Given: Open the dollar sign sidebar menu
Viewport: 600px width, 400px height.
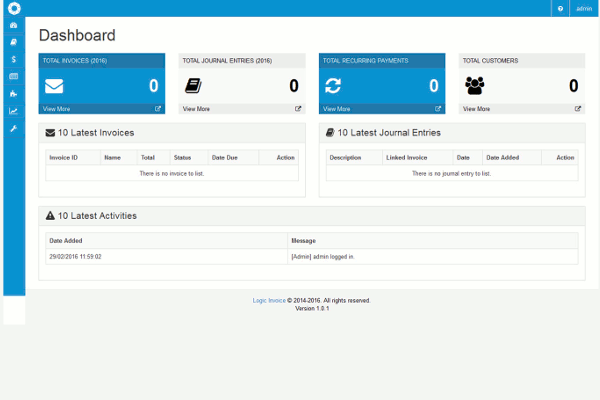Looking at the screenshot, I should 13,59.
